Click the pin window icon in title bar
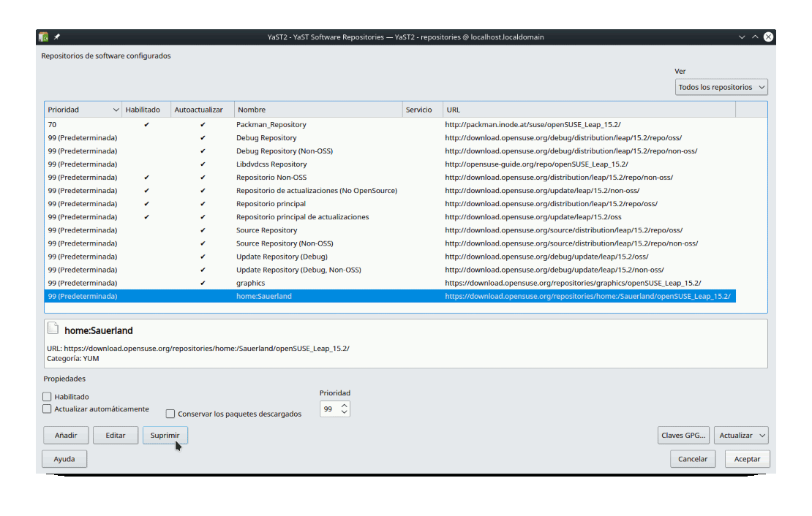The width and height of the screenshot is (812, 516). pos(57,37)
